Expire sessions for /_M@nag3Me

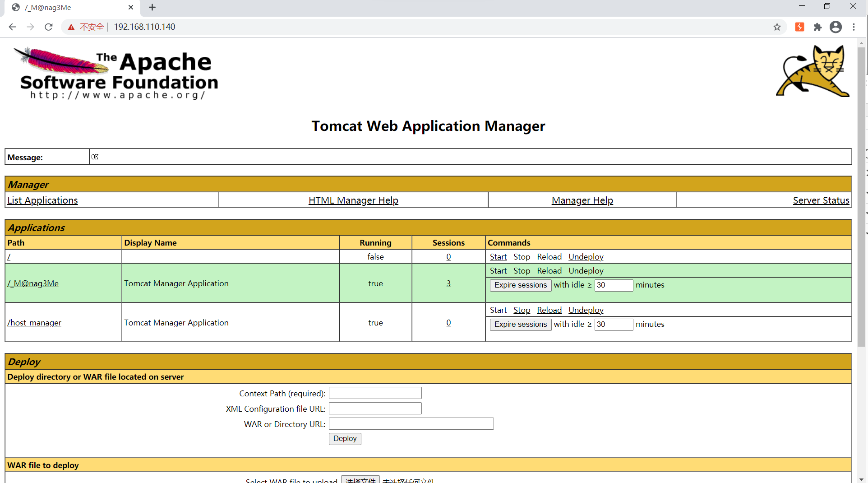coord(521,285)
